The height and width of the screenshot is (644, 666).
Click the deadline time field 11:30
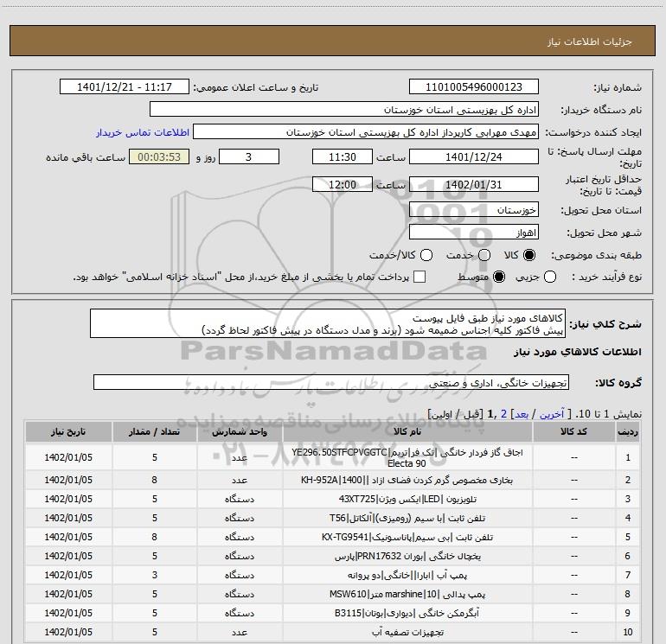point(343,156)
